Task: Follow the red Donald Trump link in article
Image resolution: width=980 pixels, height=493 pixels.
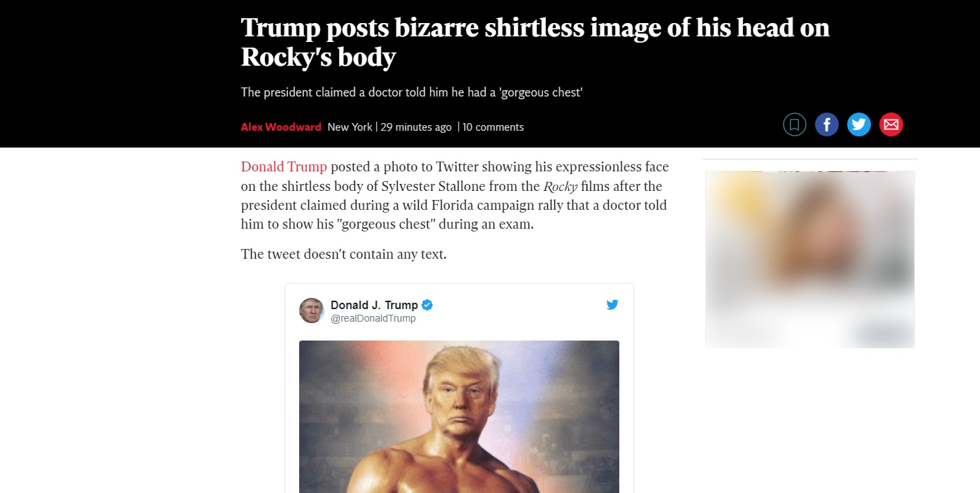Action: (284, 167)
